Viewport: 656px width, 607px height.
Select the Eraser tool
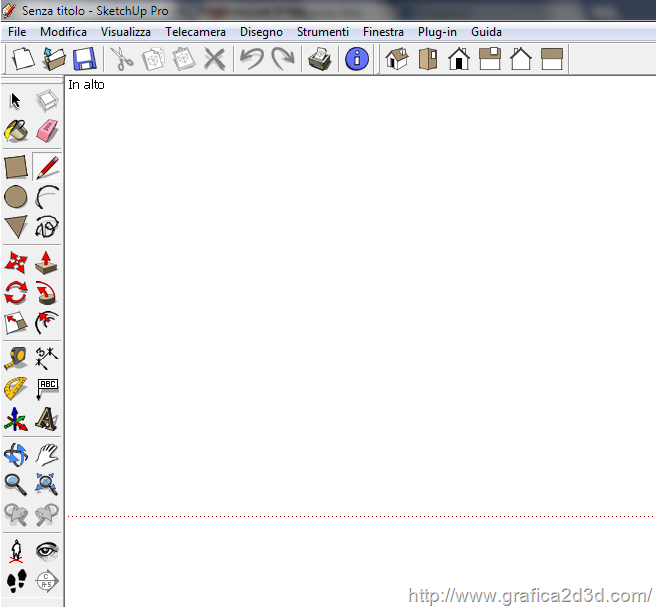pos(47,132)
